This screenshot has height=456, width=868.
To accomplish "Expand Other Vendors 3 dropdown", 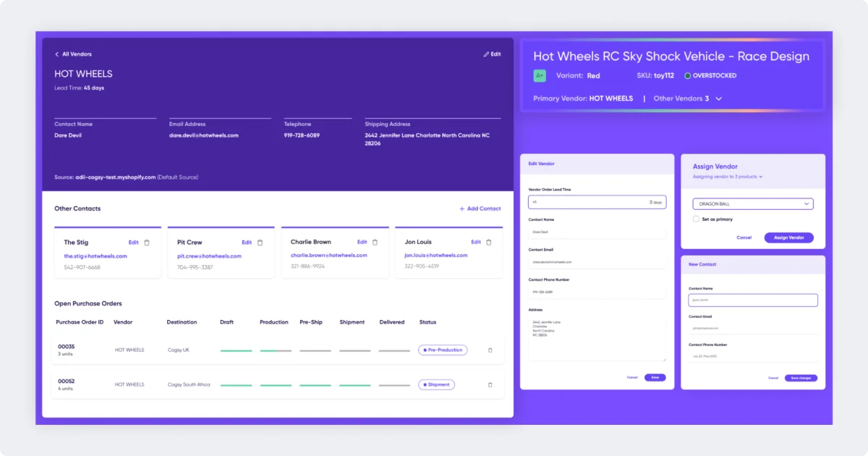I will click(x=687, y=98).
